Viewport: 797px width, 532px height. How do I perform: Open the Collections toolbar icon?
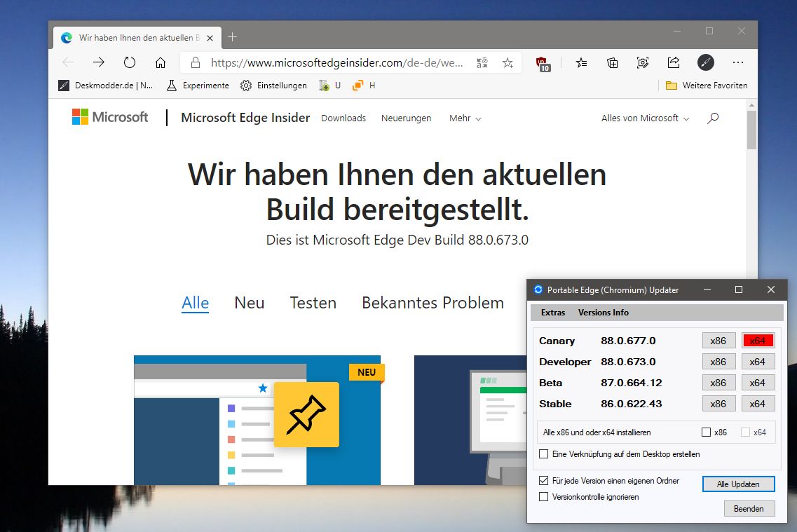coord(613,62)
